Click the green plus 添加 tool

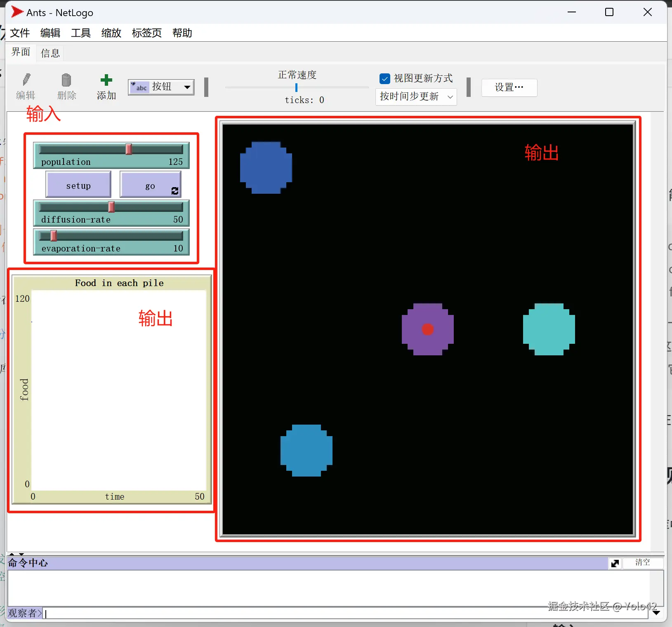point(106,87)
